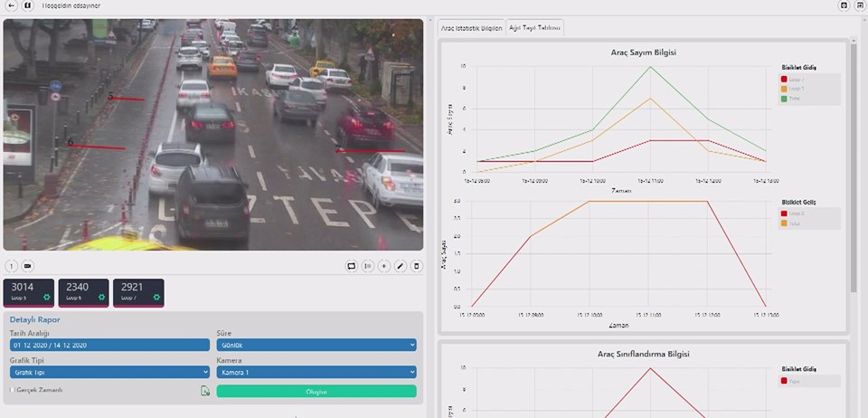Open the Kamera dropdown showing Kamera 1
Viewport: 868px width, 418px height.
coord(316,372)
